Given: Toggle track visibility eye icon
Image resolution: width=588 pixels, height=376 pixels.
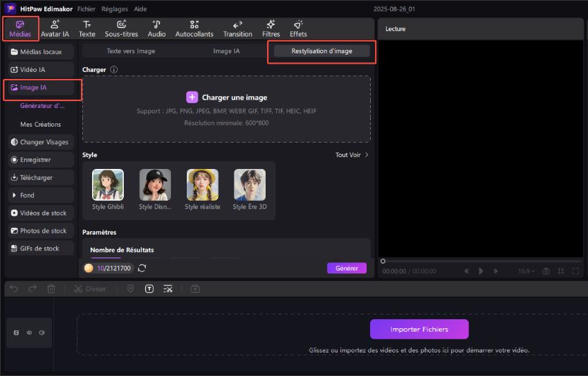Looking at the screenshot, I should 29,332.
